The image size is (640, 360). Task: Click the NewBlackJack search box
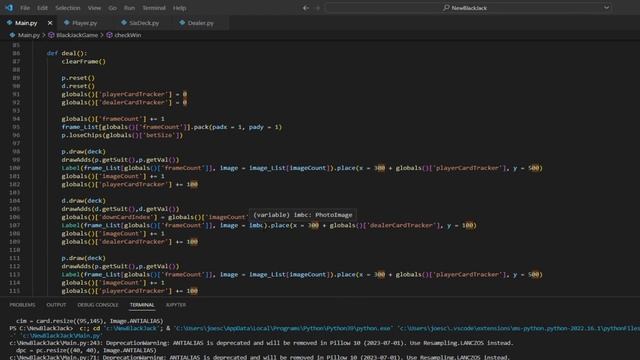pos(469,8)
